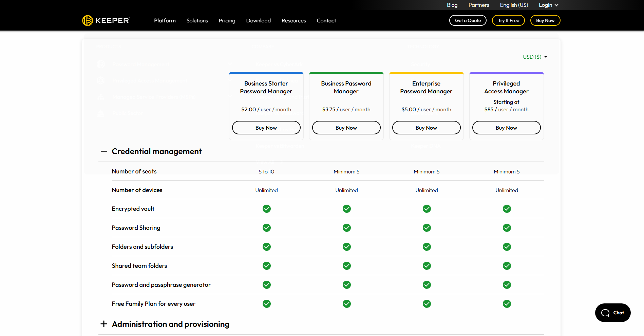
Task: Click Encrypted vault checkmark under Business Starter
Action: coord(267,209)
